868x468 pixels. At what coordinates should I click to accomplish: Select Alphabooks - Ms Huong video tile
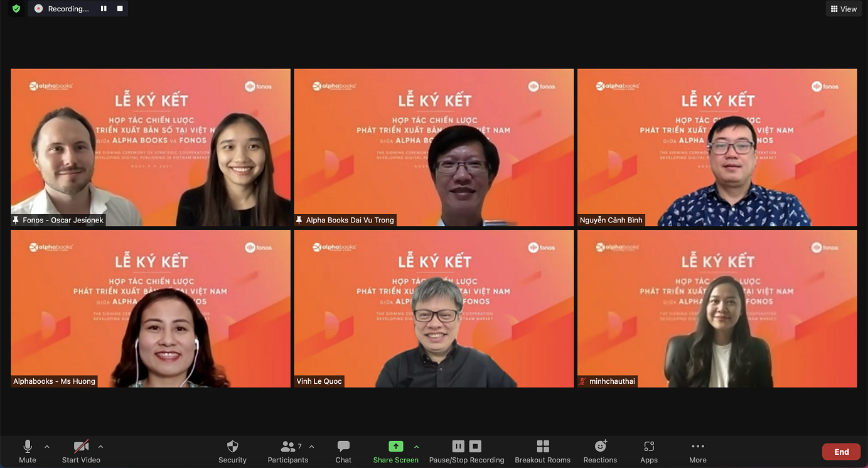(x=151, y=308)
